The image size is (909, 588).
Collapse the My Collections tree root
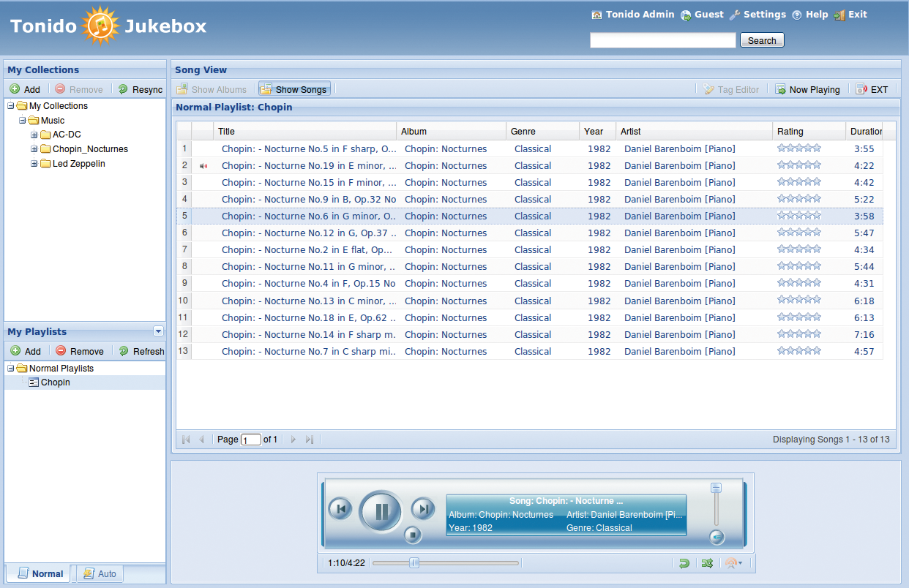coord(11,106)
